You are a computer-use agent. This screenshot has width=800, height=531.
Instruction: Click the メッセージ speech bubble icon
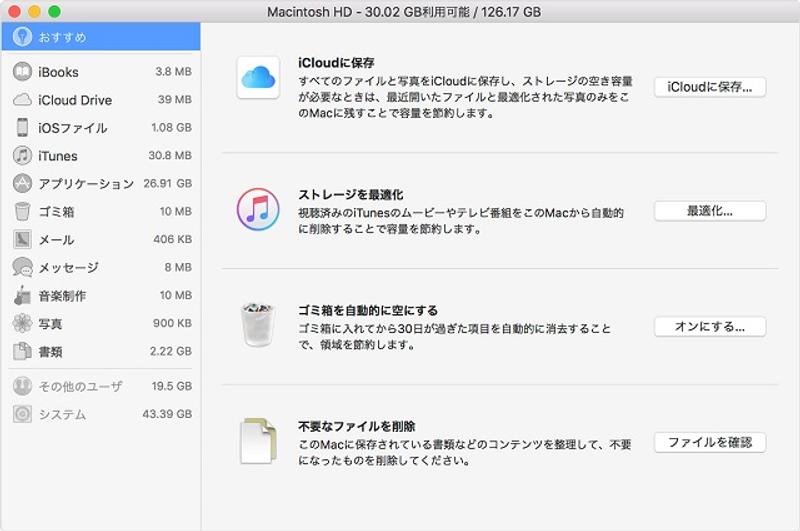coord(22,267)
